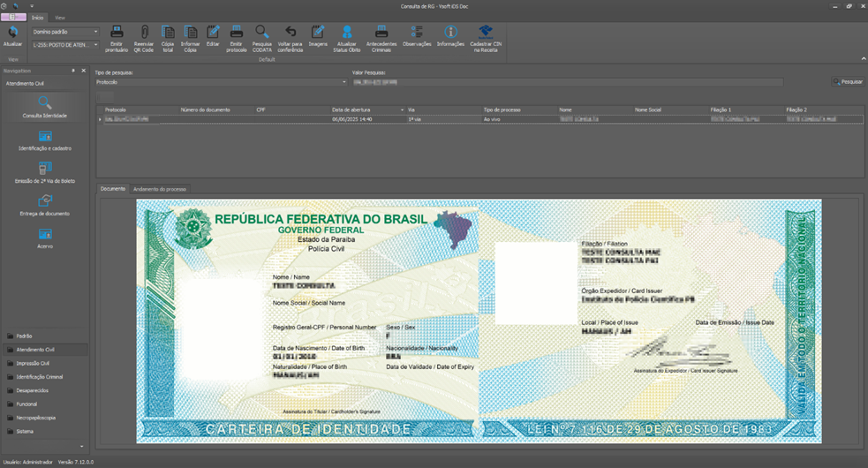The image size is (868, 468).
Task: Click Cadastrar CIN na Receita icon
Action: [x=486, y=32]
